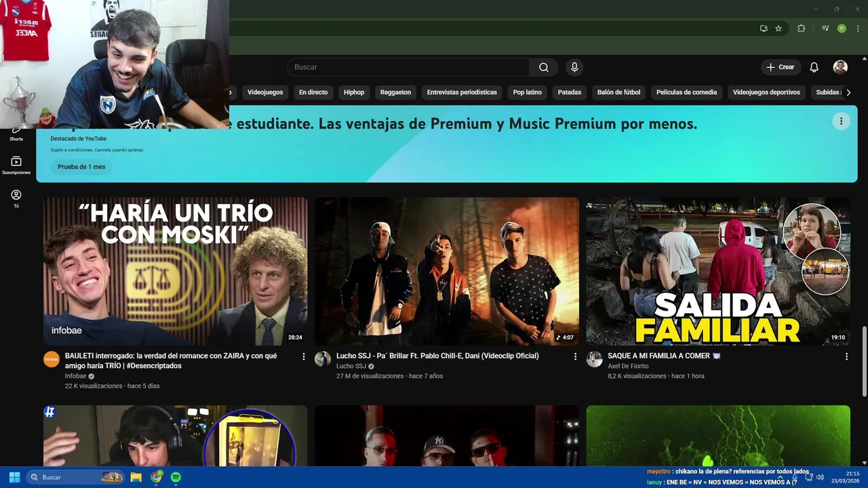Image resolution: width=868 pixels, height=488 pixels.
Task: Open YouTube notifications bell
Action: pyautogui.click(x=814, y=67)
